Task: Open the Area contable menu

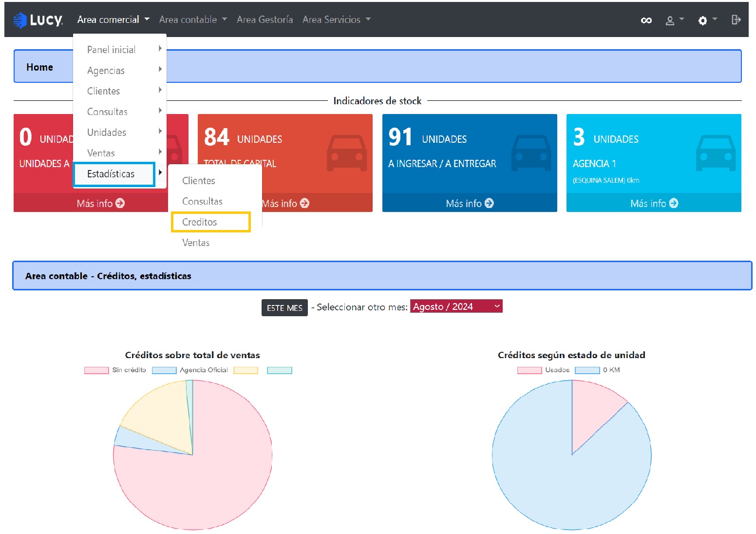Action: click(x=193, y=19)
